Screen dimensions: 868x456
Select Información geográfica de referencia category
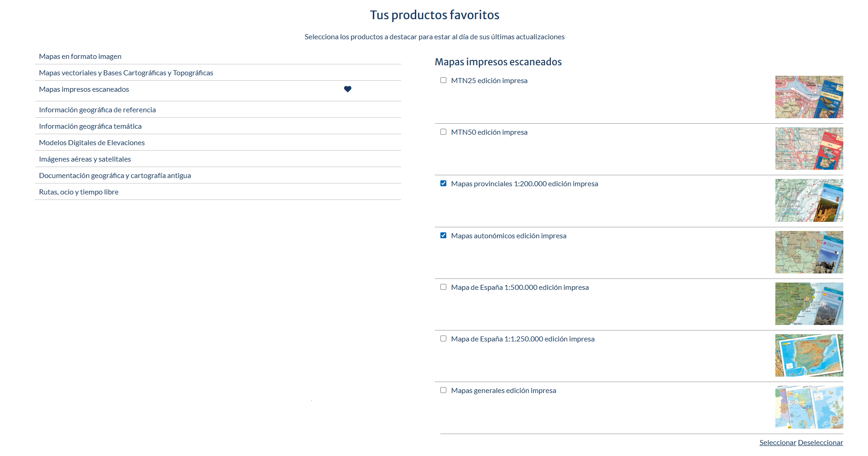coord(97,110)
